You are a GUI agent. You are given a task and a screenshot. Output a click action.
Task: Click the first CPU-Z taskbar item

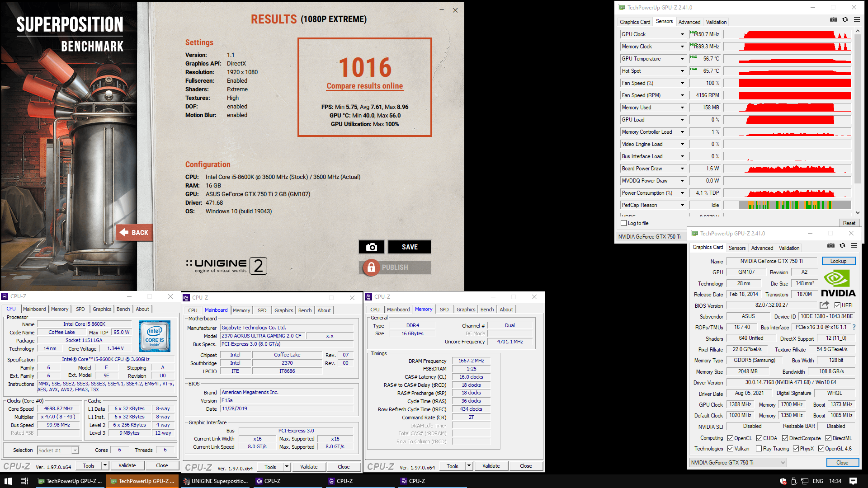pos(288,481)
